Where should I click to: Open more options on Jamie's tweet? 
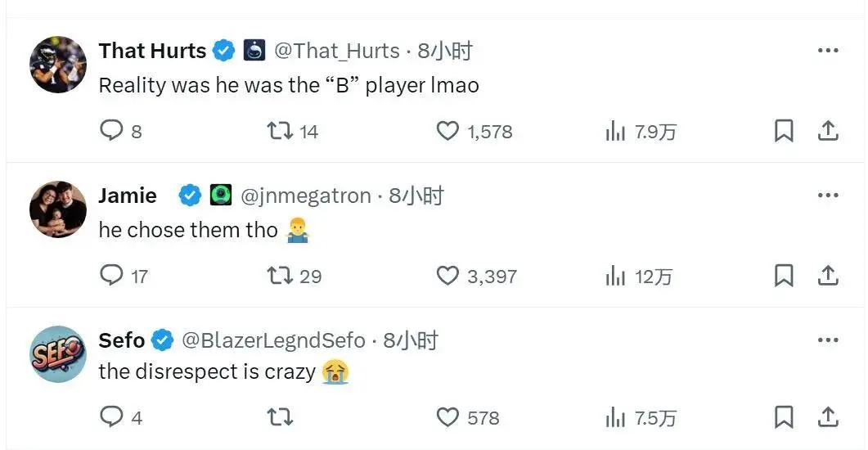[827, 196]
